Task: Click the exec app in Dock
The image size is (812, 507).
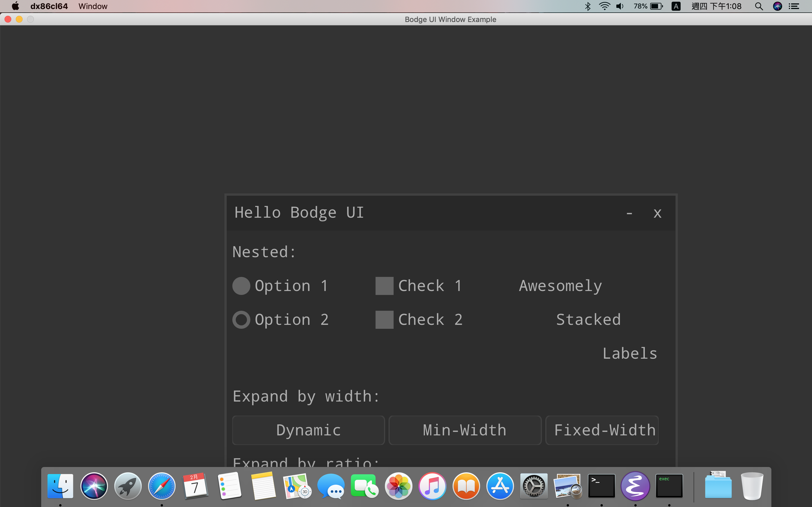Action: [x=669, y=486]
